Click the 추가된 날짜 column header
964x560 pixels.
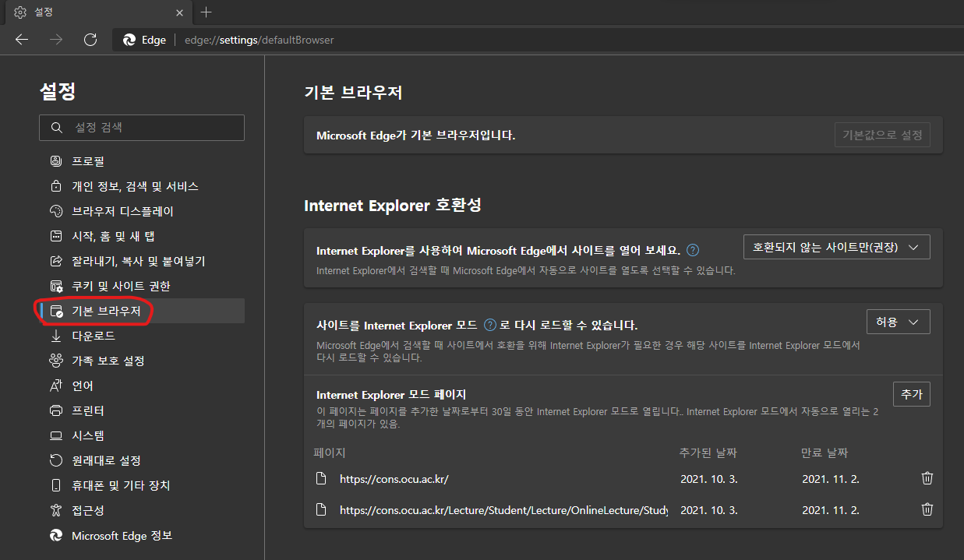click(x=708, y=453)
